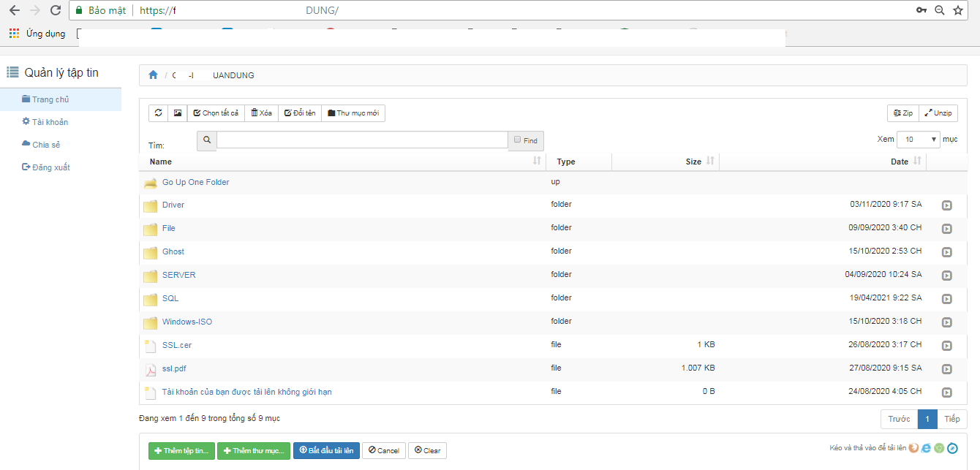
Task: Click the action arrow icon for ssl.pdf
Action: click(x=946, y=369)
